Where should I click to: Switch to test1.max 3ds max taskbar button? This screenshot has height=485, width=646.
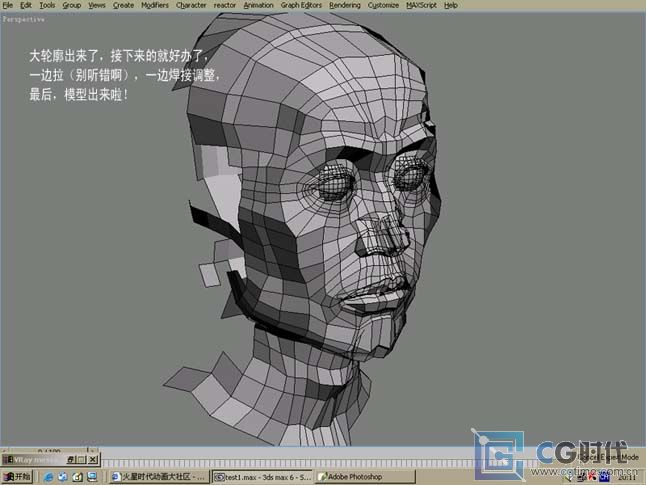pyautogui.click(x=263, y=477)
